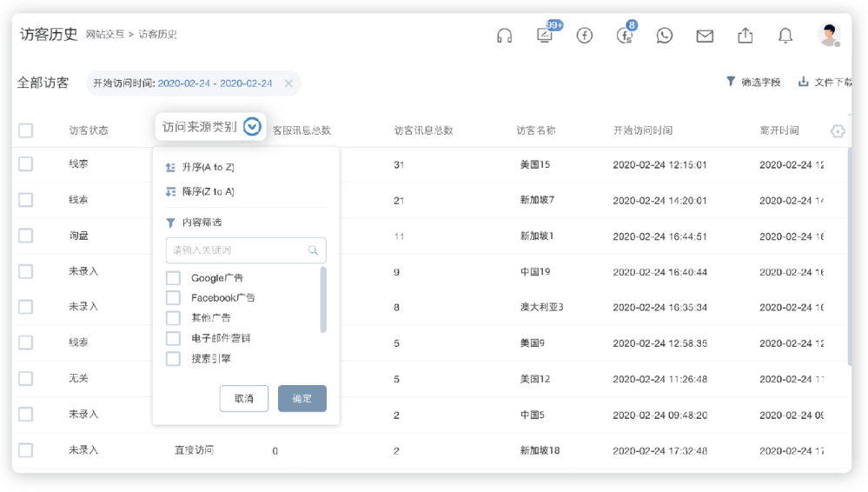Click start time 2020-02-24 09:48:20
This screenshot has height=492, width=868.
[659, 415]
